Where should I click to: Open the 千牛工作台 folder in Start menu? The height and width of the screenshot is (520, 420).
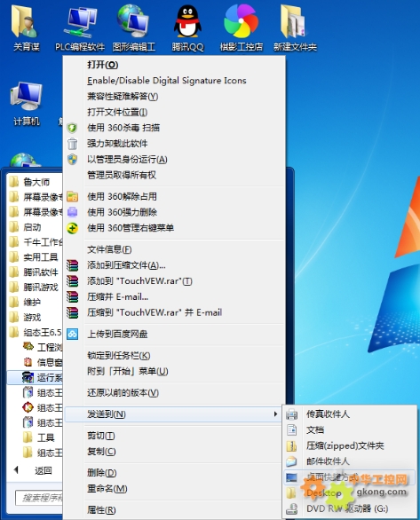coord(36,242)
